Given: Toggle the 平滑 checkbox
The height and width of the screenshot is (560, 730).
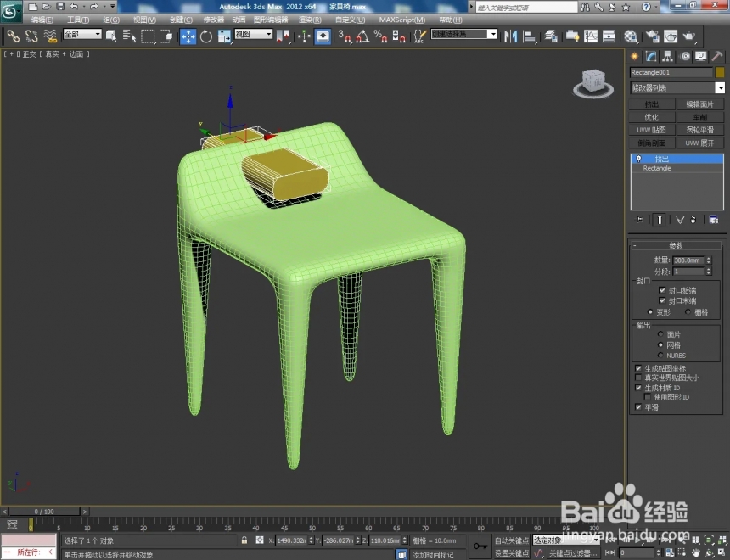Looking at the screenshot, I should tap(638, 407).
